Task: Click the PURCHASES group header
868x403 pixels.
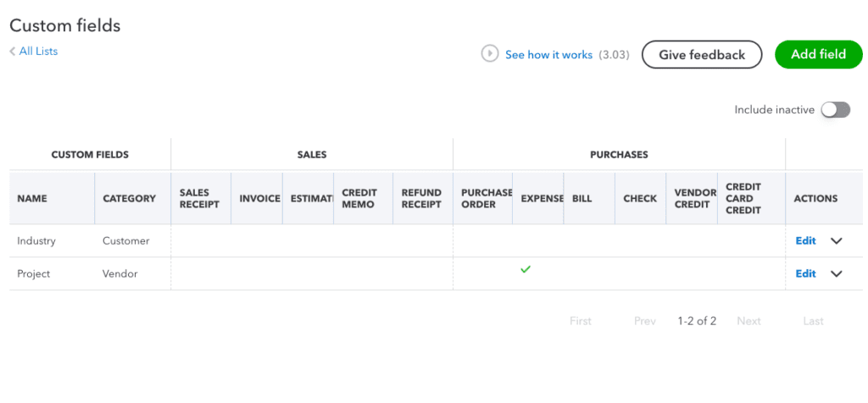Action: (x=619, y=155)
